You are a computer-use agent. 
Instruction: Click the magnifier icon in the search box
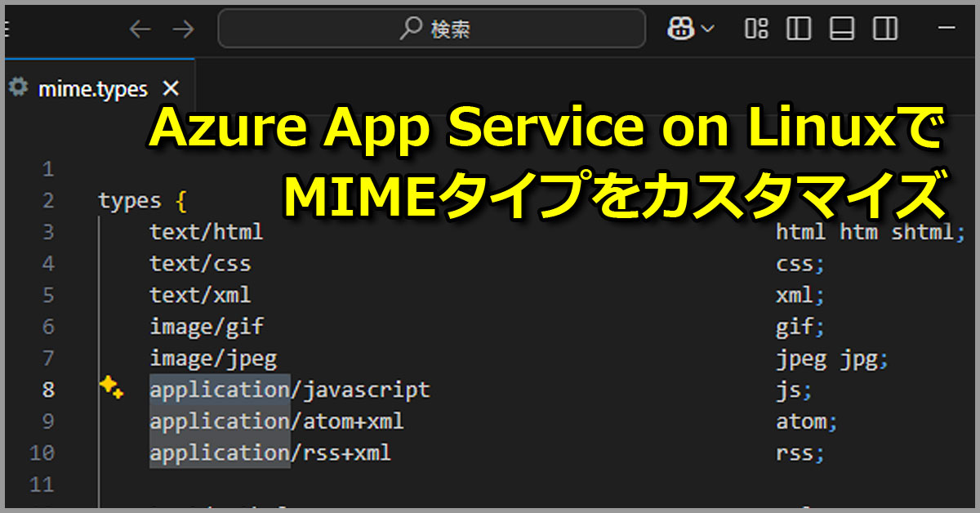click(410, 29)
